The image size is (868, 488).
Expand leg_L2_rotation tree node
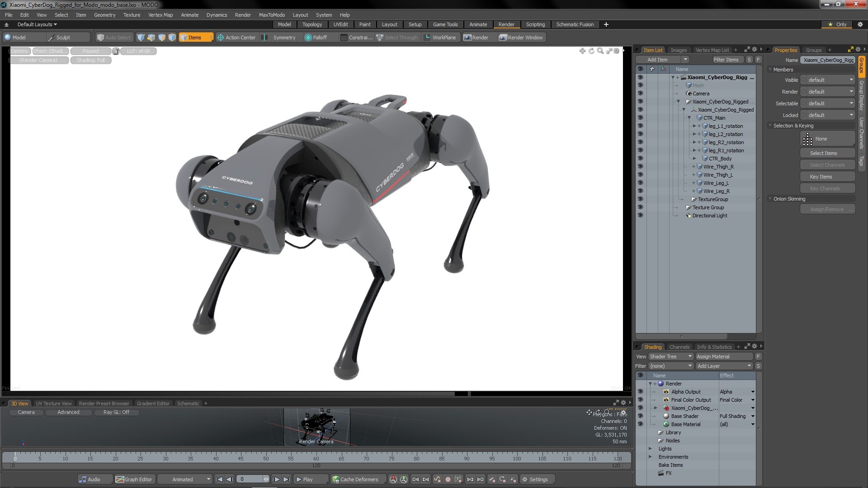coord(694,134)
